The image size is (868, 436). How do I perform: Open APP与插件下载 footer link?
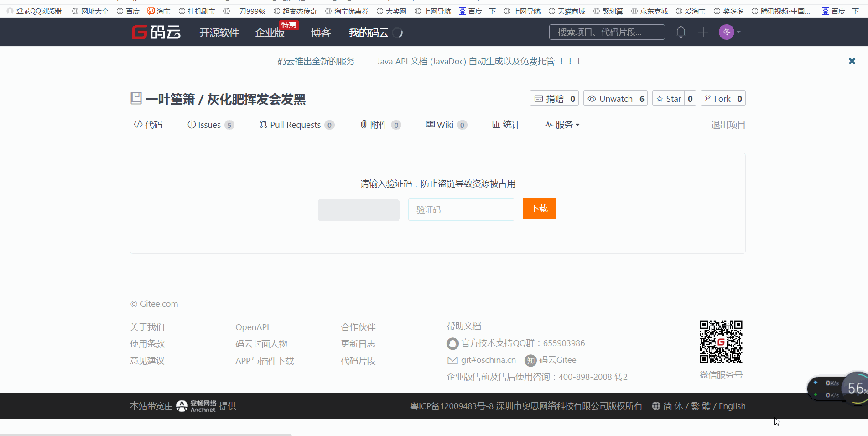(x=265, y=361)
